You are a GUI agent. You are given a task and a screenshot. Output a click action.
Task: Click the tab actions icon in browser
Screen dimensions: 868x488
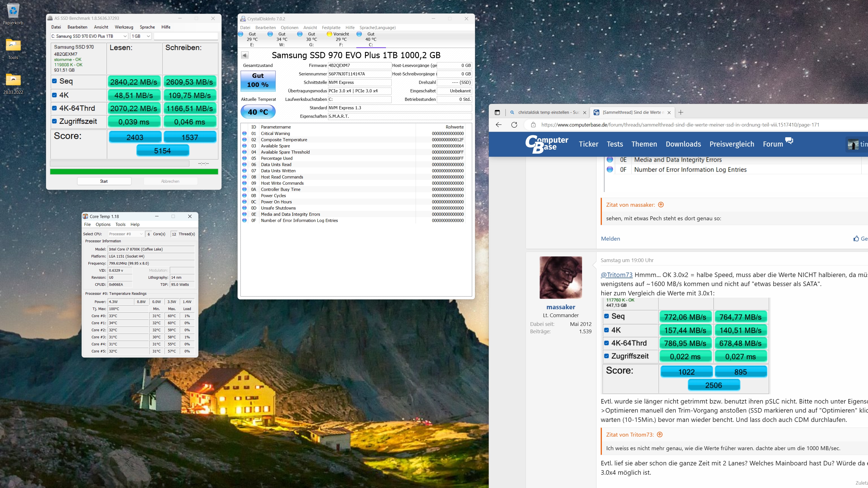[497, 112]
